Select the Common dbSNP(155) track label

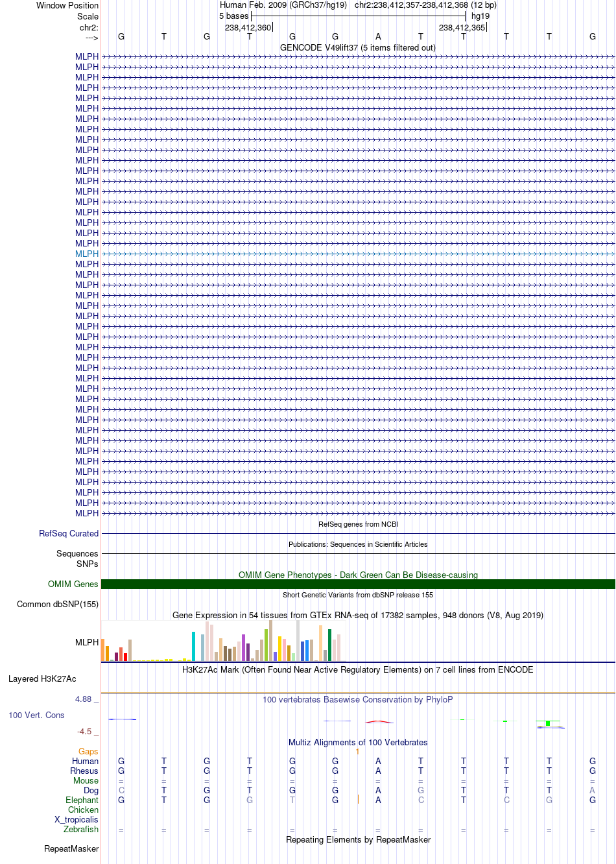coord(58,604)
